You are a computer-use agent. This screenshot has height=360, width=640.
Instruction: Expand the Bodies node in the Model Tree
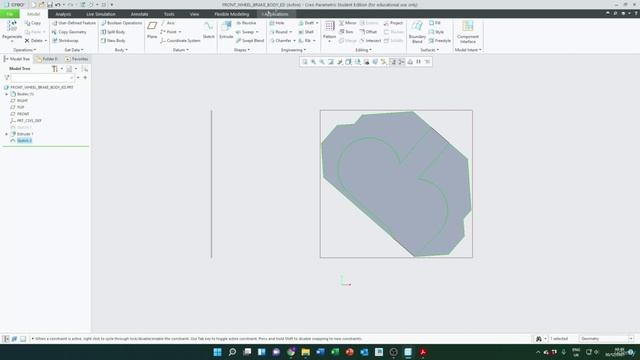(x=7, y=94)
